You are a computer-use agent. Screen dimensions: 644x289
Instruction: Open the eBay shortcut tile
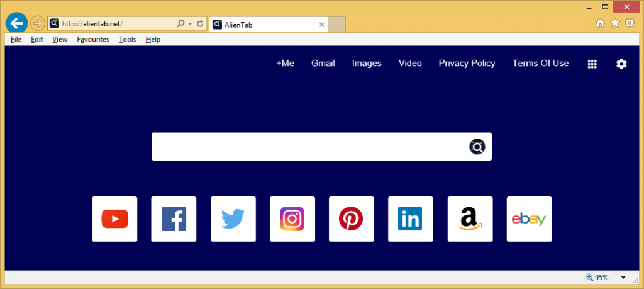pos(529,219)
